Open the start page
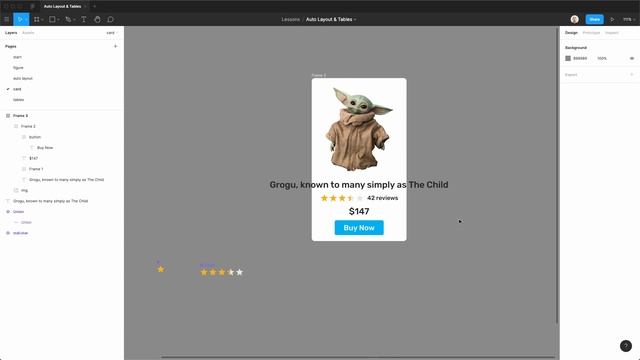The height and width of the screenshot is (360, 640). point(17,57)
